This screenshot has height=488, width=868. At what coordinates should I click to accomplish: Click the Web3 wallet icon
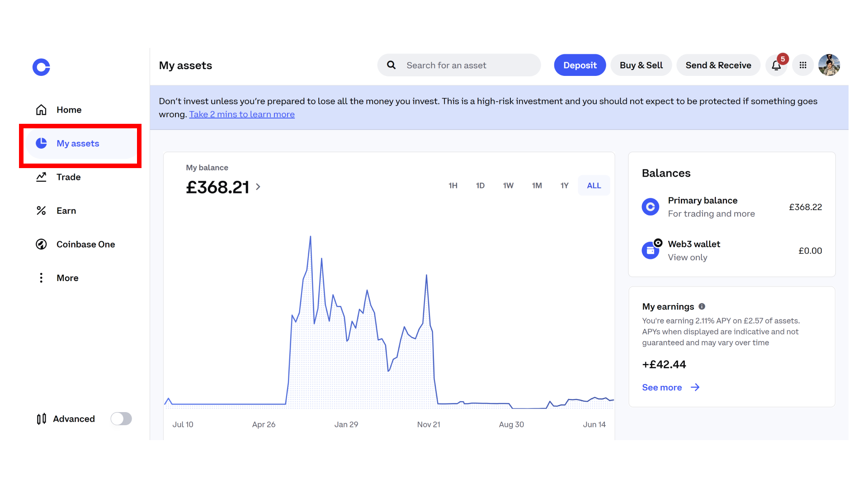point(651,250)
